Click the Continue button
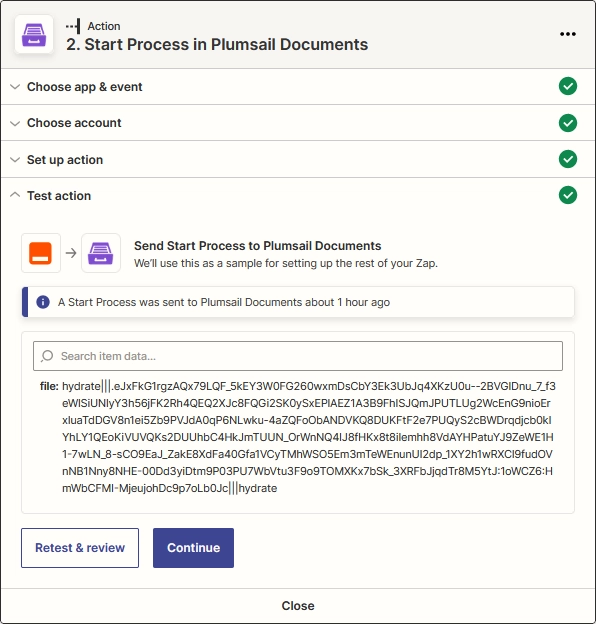The height and width of the screenshot is (624, 596). (193, 548)
